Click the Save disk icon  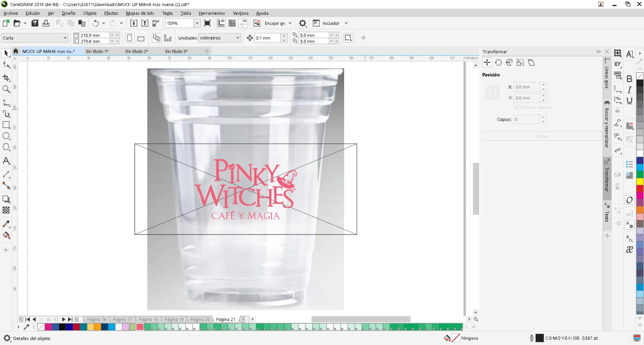pyautogui.click(x=35, y=23)
